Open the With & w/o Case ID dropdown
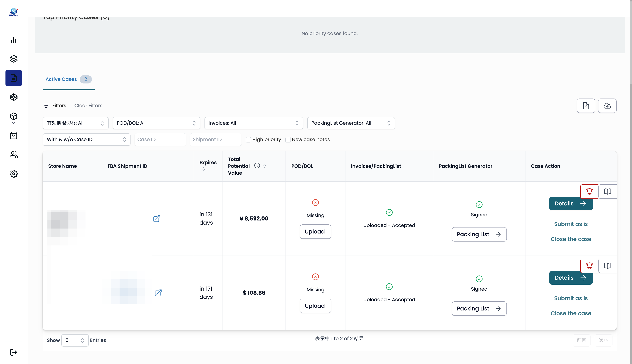Screen dimensions: 632x364 point(87,140)
